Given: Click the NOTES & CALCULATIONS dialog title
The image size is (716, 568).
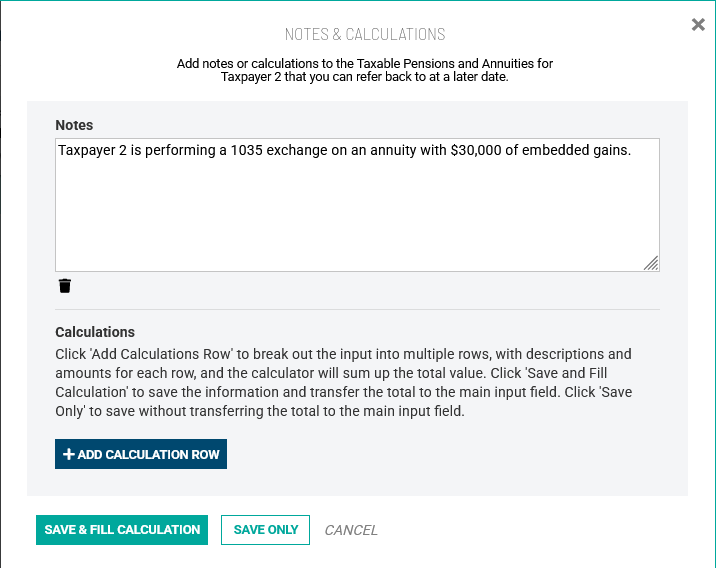Looking at the screenshot, I should tap(365, 34).
